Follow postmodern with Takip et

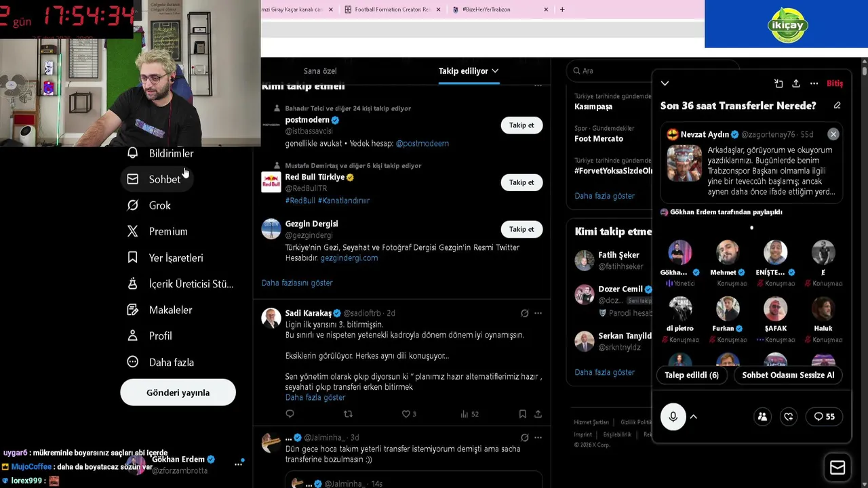click(x=521, y=125)
